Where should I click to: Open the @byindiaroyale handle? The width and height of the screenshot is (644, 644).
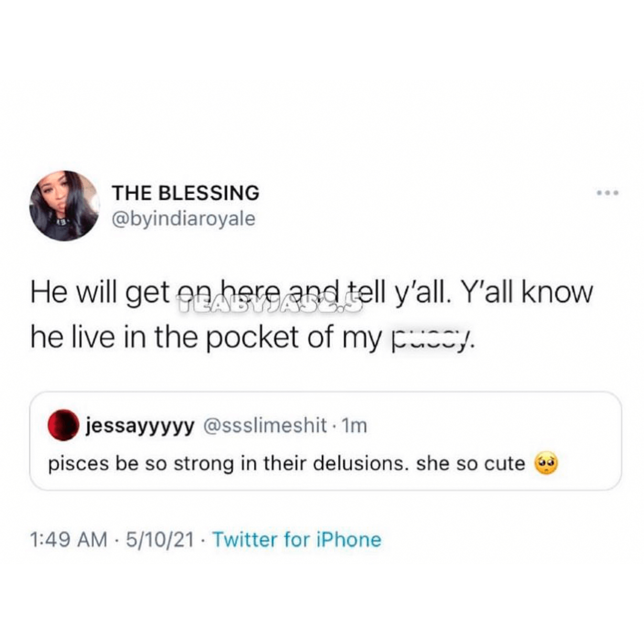coord(183,218)
